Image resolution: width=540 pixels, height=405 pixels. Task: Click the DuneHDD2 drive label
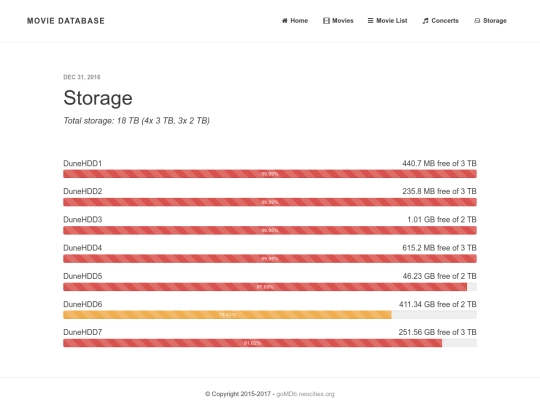(x=83, y=191)
